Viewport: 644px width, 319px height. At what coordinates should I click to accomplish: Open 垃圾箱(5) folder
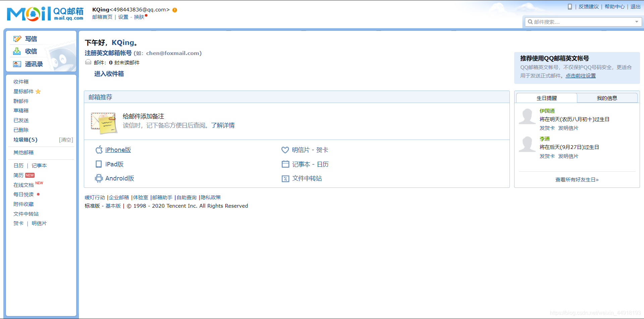(x=25, y=140)
